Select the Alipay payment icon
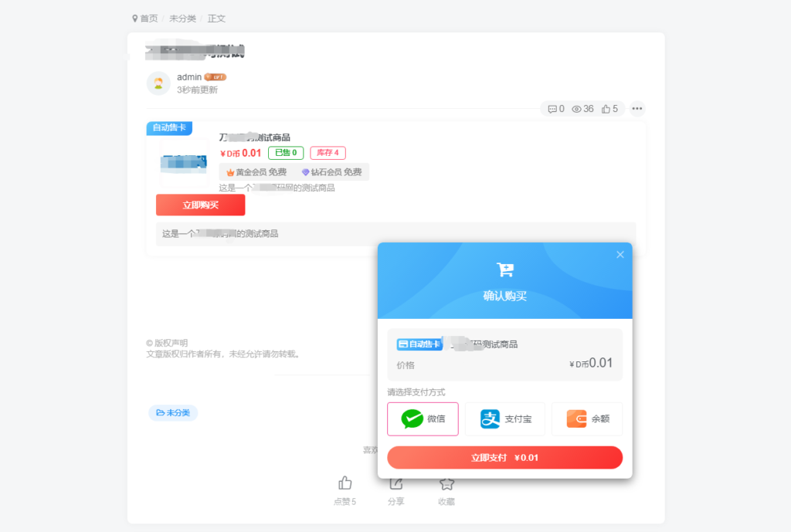The width and height of the screenshot is (791, 532). pyautogui.click(x=491, y=418)
